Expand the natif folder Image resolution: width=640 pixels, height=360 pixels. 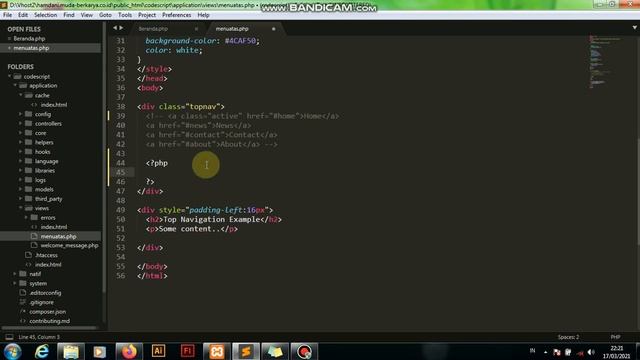15,273
